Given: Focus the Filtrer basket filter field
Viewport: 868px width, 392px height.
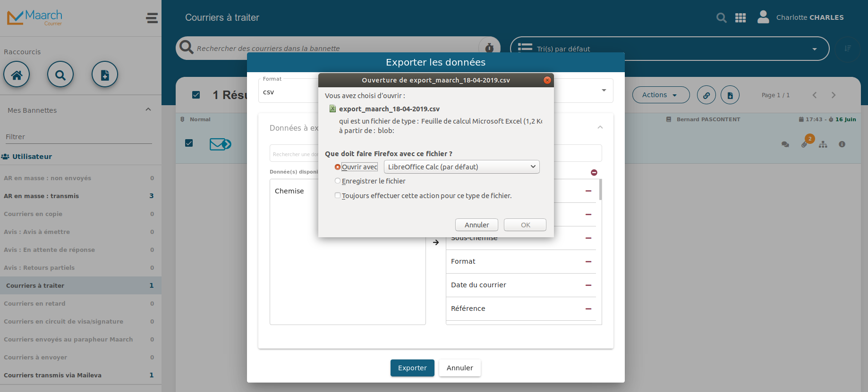Looking at the screenshot, I should (79, 137).
